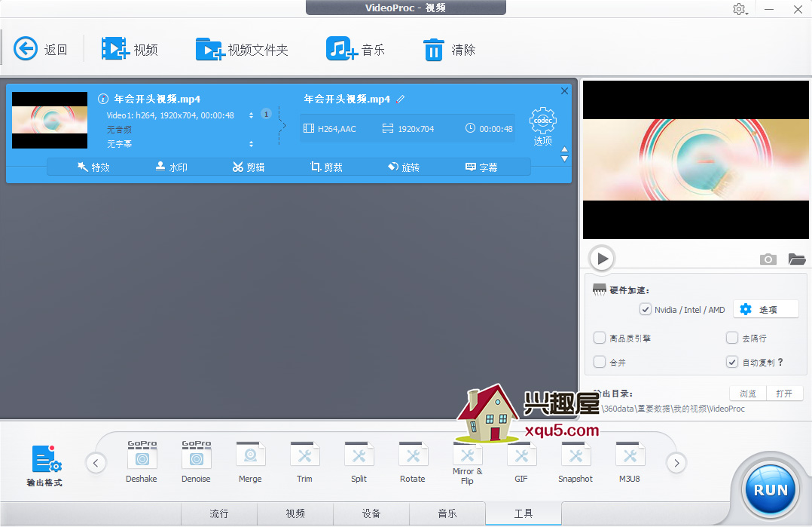The width and height of the screenshot is (812, 527).
Task: Open the 字幕 subtitle tool
Action: click(481, 167)
